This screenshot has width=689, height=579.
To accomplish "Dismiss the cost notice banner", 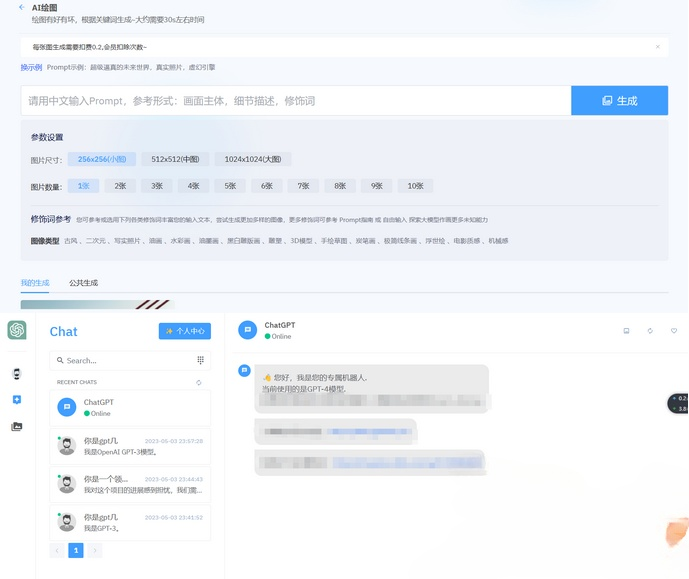I will coord(657,47).
